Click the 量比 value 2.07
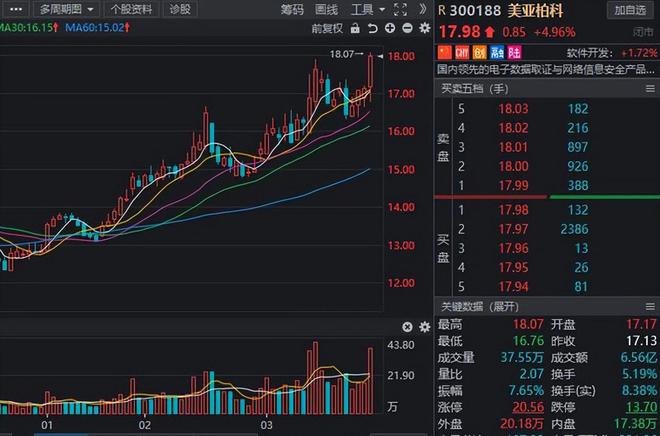 click(x=532, y=374)
